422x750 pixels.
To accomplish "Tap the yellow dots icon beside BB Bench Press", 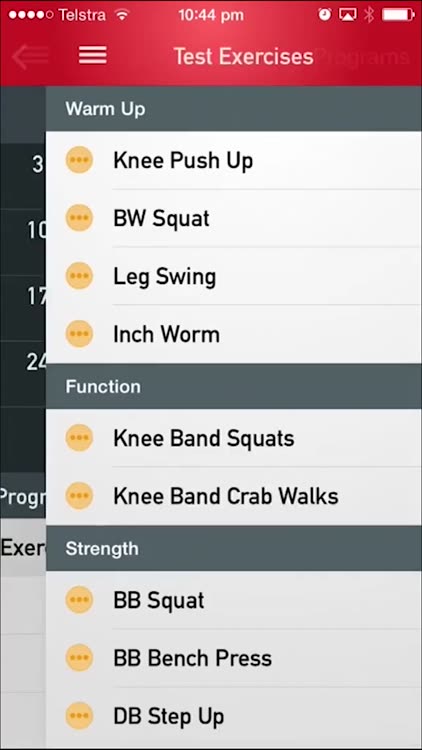I will click(x=79, y=658).
